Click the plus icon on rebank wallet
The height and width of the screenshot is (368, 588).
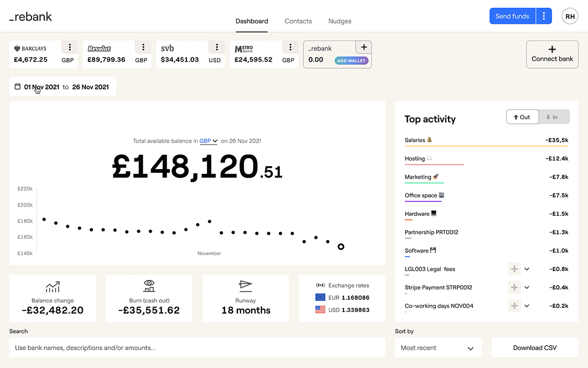364,47
